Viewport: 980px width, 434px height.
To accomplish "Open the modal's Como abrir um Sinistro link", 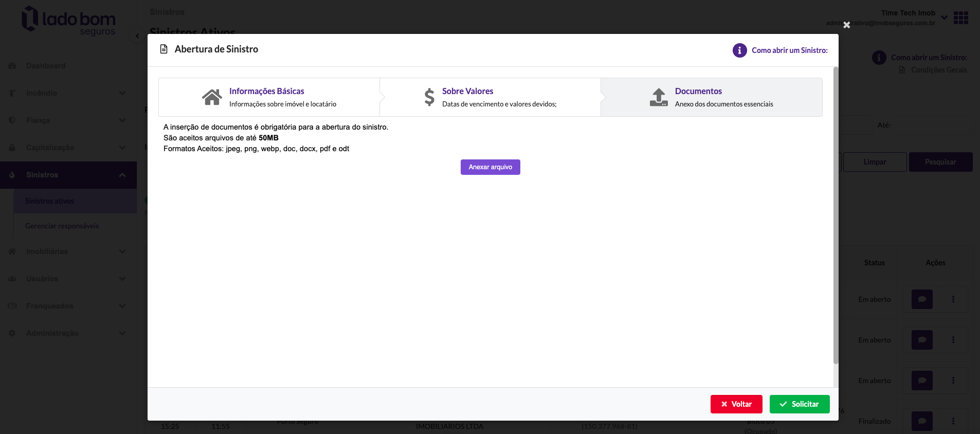I will [x=790, y=50].
